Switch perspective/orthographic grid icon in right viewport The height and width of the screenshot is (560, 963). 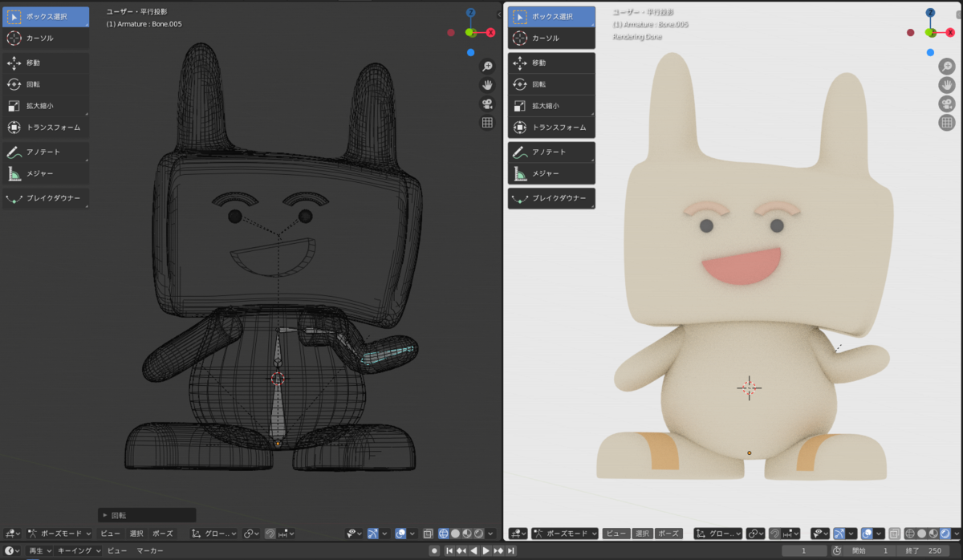click(x=947, y=122)
